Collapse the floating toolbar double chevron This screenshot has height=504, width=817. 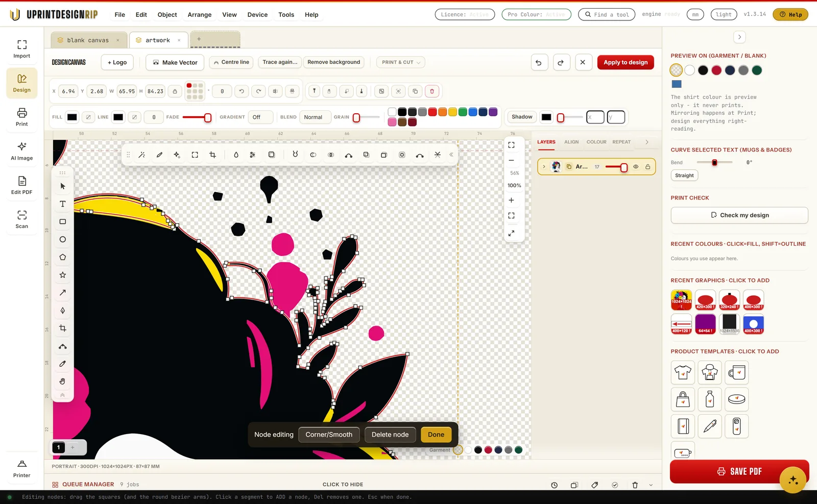point(451,155)
